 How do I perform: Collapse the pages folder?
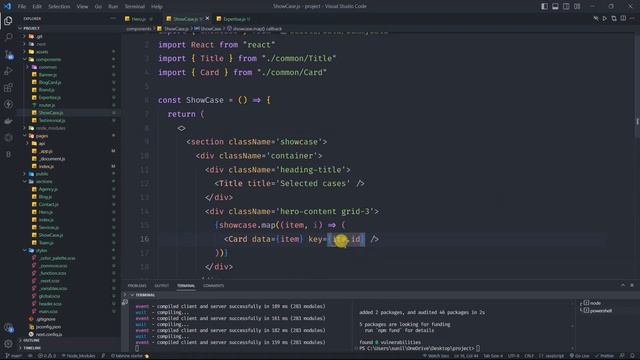click(68, 136)
